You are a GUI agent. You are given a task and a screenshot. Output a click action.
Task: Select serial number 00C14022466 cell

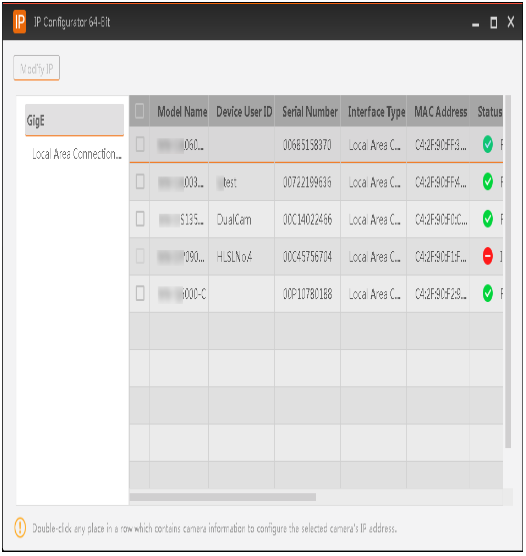[308, 219]
